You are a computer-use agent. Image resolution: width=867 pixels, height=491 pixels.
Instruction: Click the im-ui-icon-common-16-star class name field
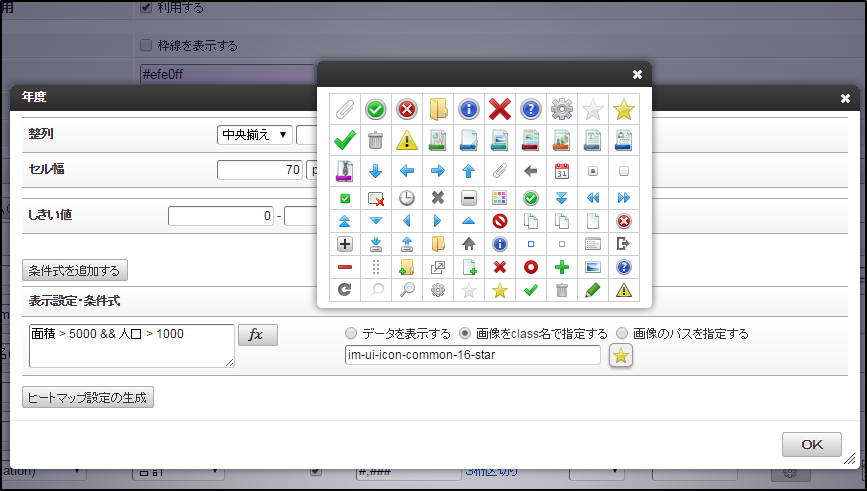click(471, 355)
